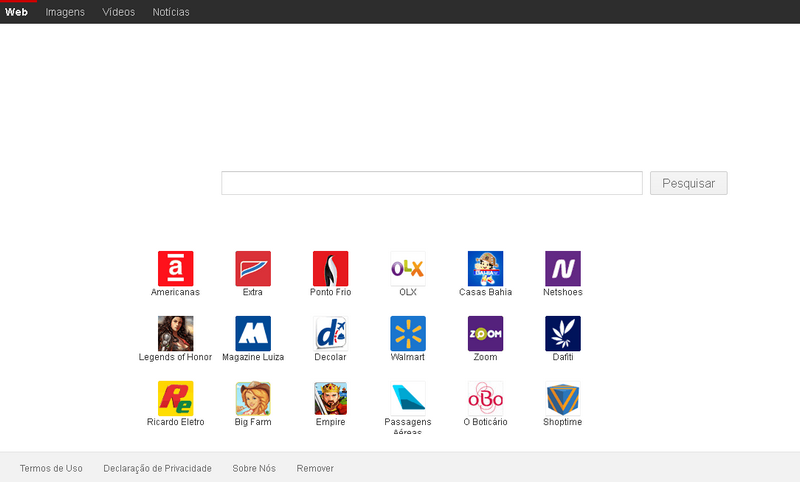Focus the search text field

(x=432, y=183)
